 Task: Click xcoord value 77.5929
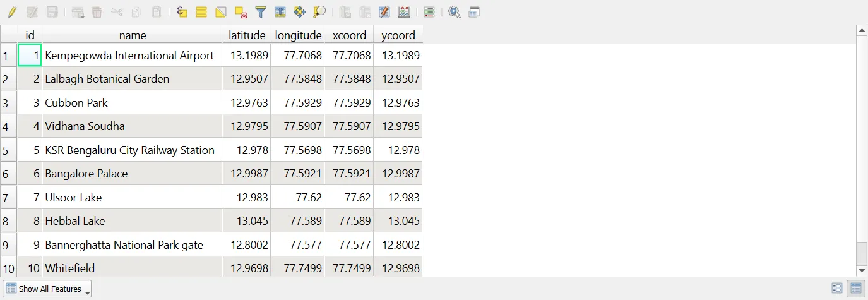pyautogui.click(x=349, y=103)
